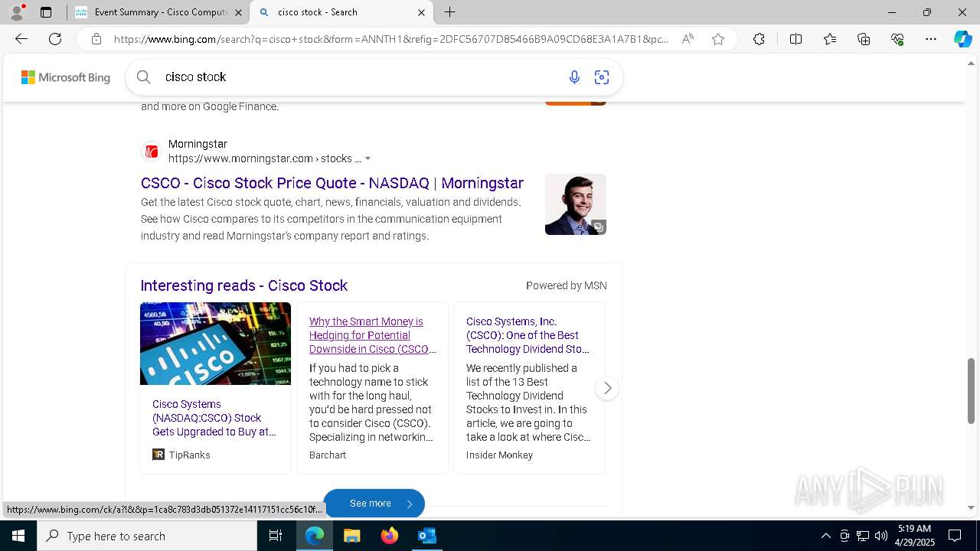Image resolution: width=980 pixels, height=551 pixels.
Task: Open the notification center
Action: point(955,536)
